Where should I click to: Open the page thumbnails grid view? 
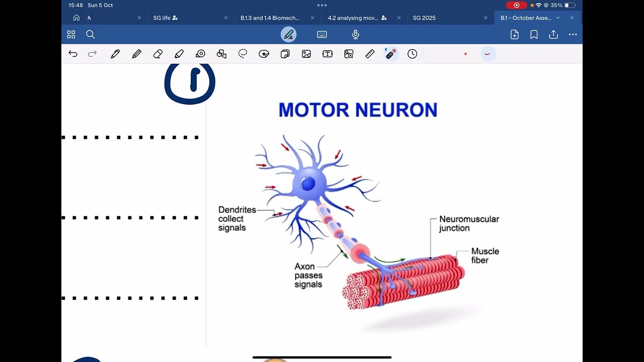(71, 34)
